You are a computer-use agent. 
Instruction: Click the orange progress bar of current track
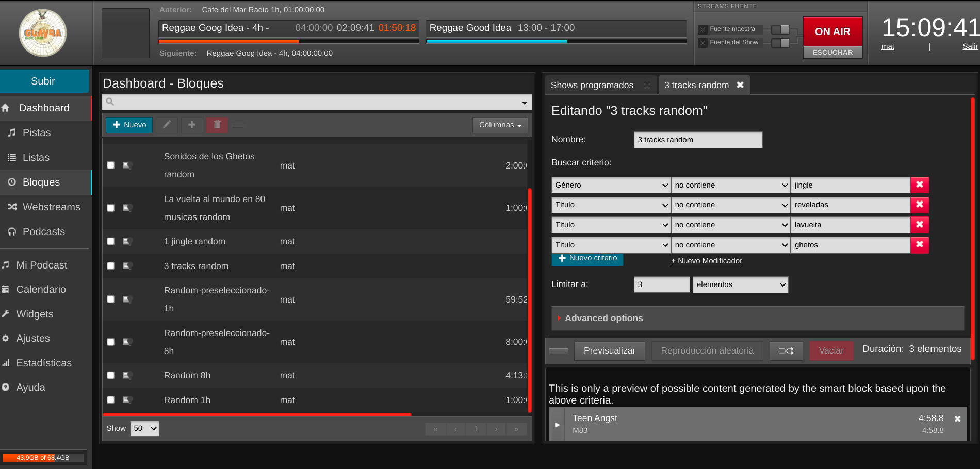[x=229, y=41]
